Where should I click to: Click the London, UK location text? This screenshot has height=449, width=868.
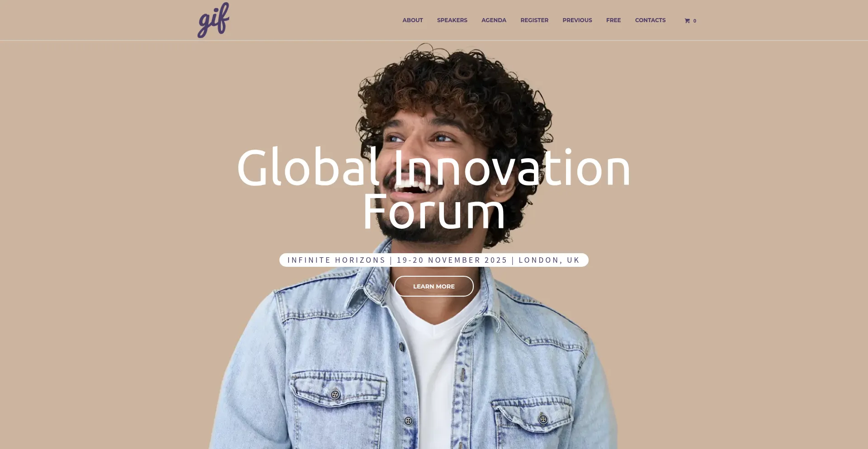click(549, 260)
